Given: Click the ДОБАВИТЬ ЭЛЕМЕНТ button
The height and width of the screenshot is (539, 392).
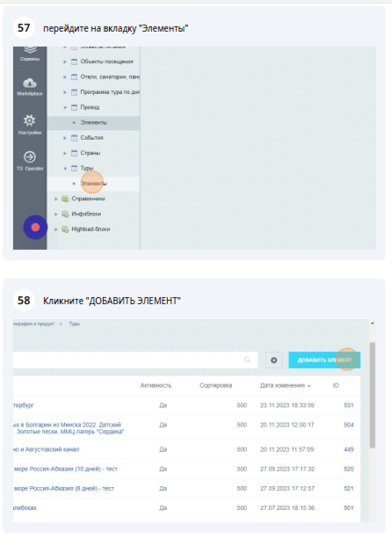Looking at the screenshot, I should [x=324, y=361].
